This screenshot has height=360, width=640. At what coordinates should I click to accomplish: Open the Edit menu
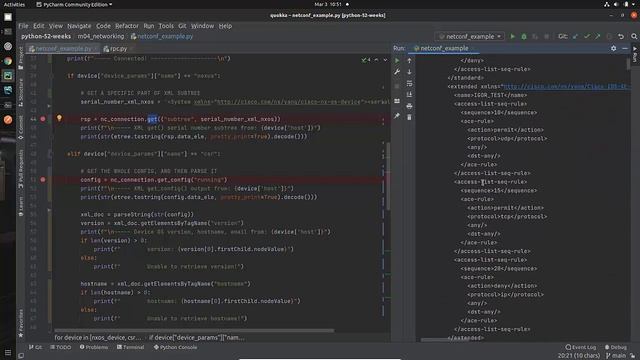(x=39, y=26)
